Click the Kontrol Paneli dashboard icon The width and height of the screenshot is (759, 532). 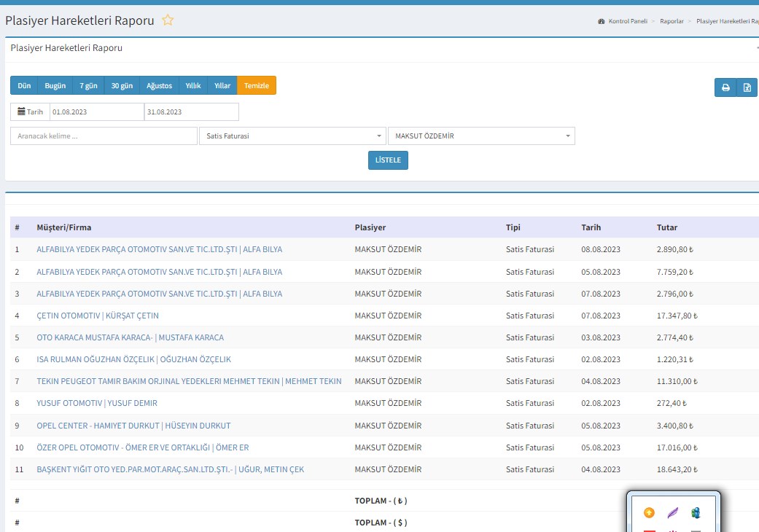(601, 22)
